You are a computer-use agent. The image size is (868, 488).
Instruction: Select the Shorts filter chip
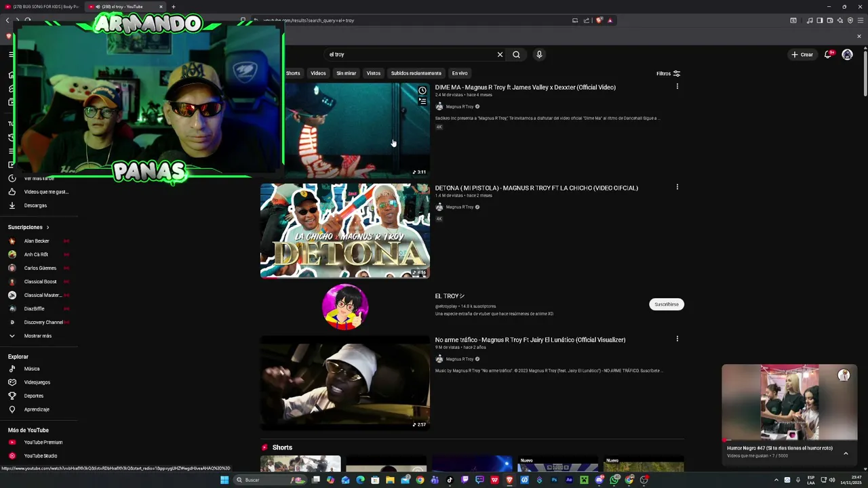click(x=293, y=73)
